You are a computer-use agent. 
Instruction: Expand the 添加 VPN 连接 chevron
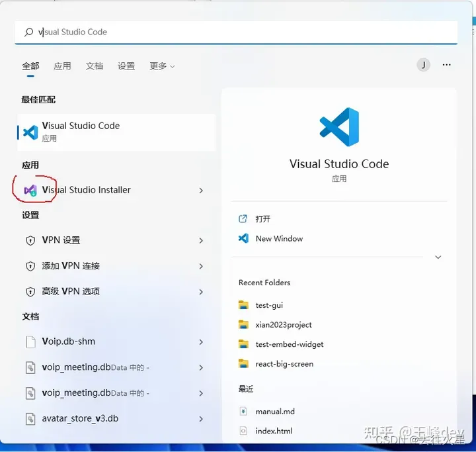coord(201,266)
